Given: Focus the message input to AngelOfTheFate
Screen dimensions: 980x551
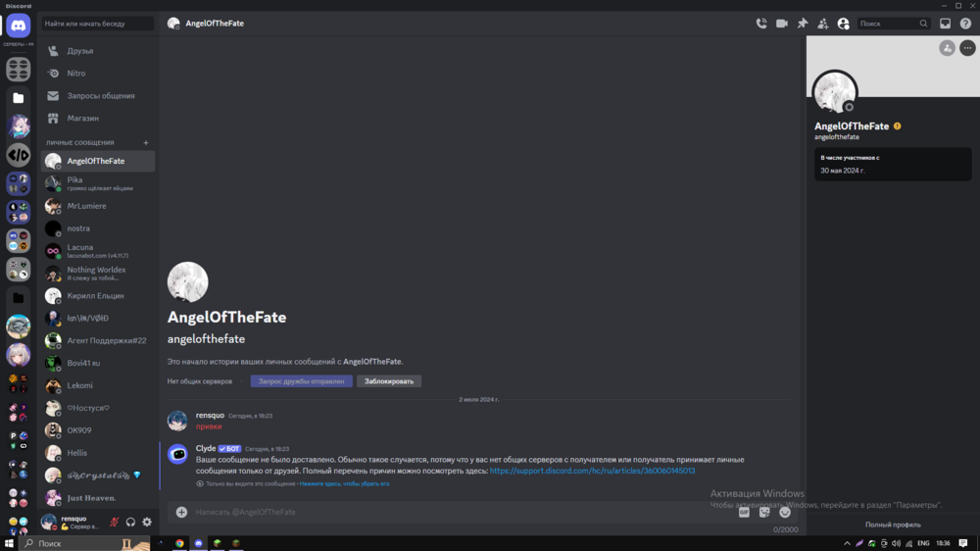Looking at the screenshot, I should [463, 512].
